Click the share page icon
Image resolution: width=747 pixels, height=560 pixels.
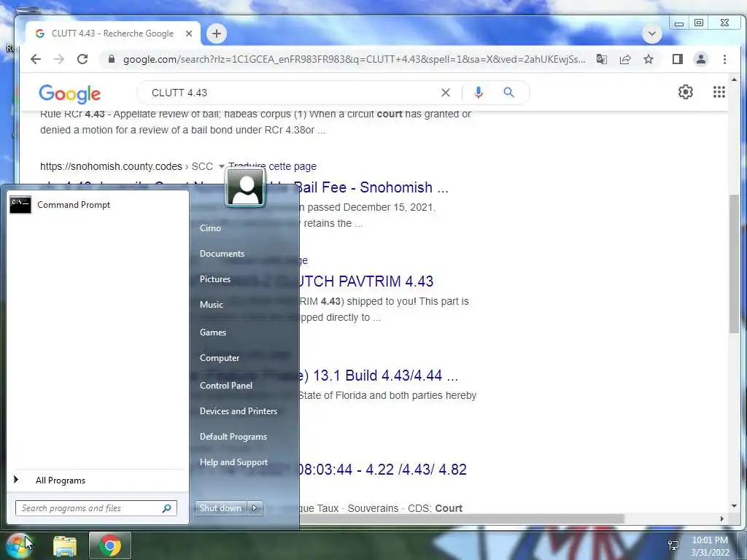point(625,59)
